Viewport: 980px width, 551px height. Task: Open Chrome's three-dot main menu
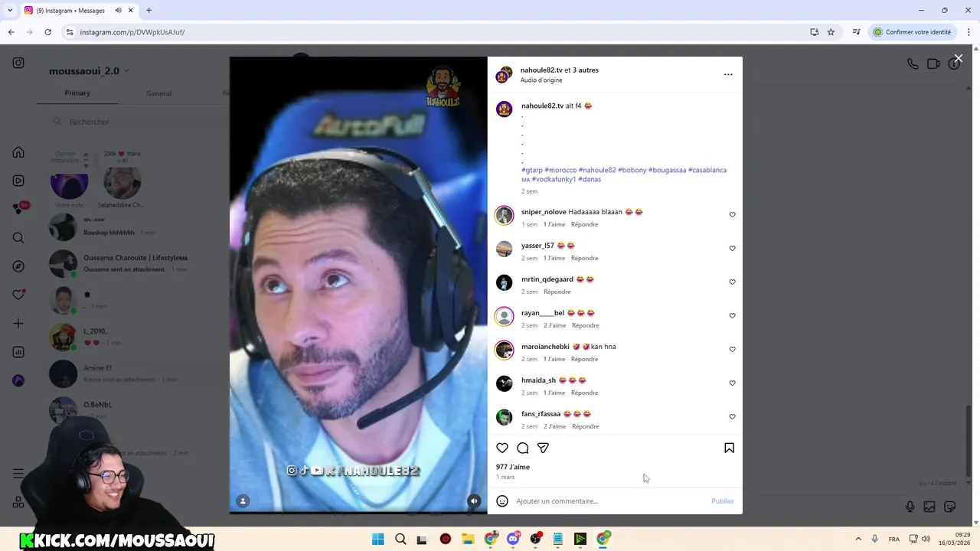point(969,32)
